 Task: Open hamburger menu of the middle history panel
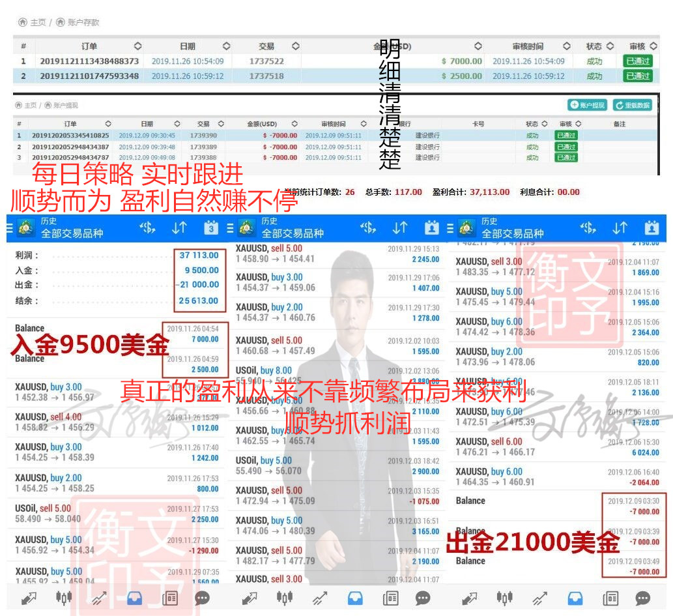tap(230, 228)
